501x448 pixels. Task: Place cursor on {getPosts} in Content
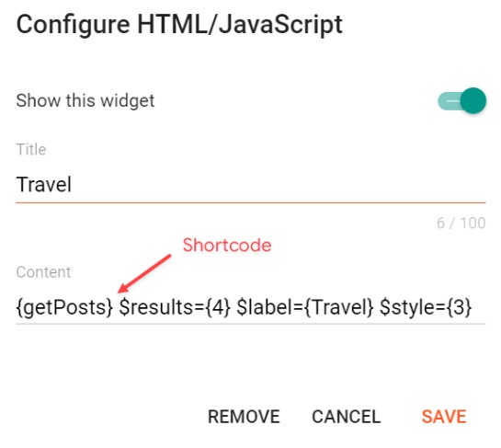click(64, 307)
